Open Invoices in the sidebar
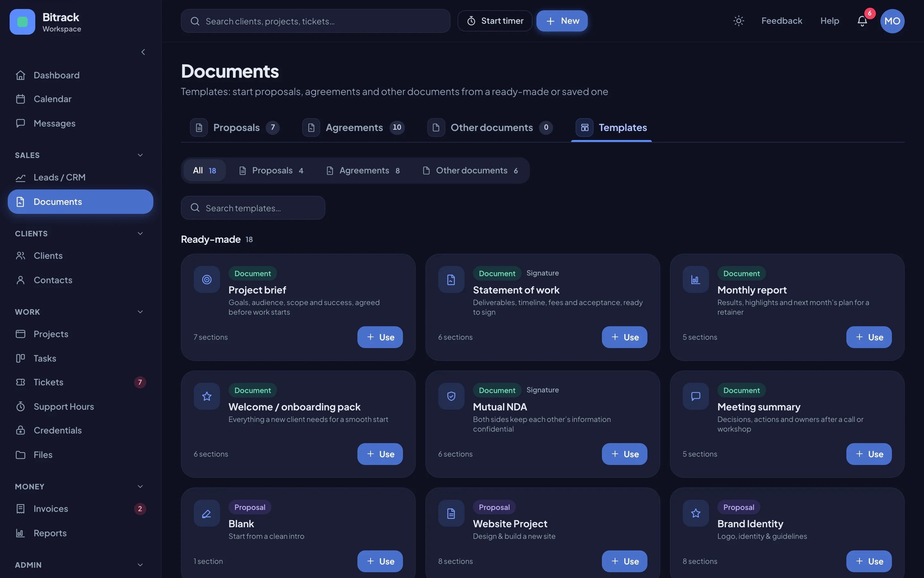 point(80,509)
